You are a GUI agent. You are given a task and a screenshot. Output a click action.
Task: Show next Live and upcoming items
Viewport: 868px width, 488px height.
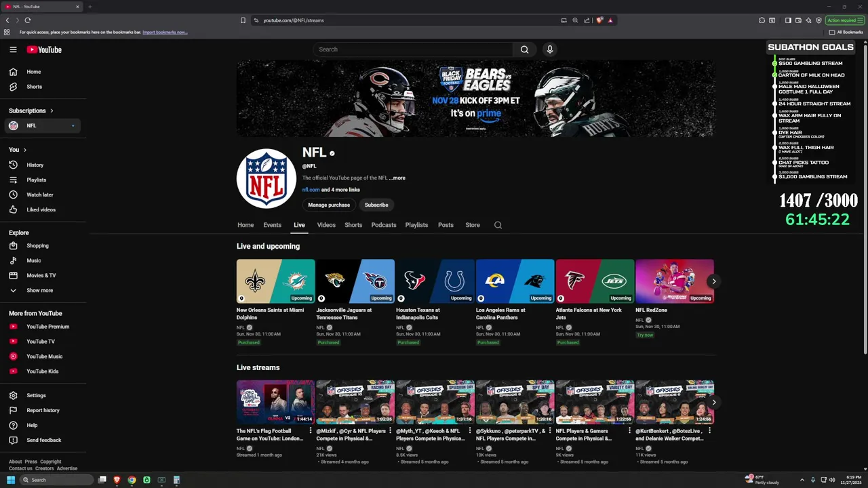pos(713,281)
